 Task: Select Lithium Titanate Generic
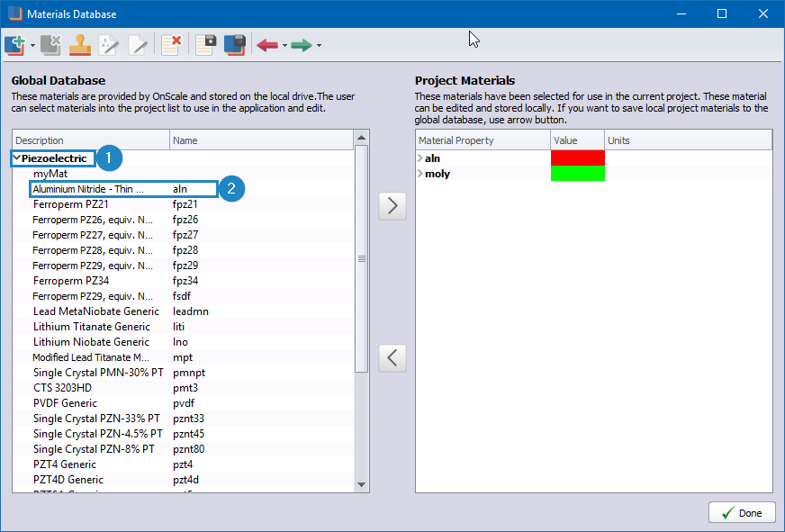(184, 327)
